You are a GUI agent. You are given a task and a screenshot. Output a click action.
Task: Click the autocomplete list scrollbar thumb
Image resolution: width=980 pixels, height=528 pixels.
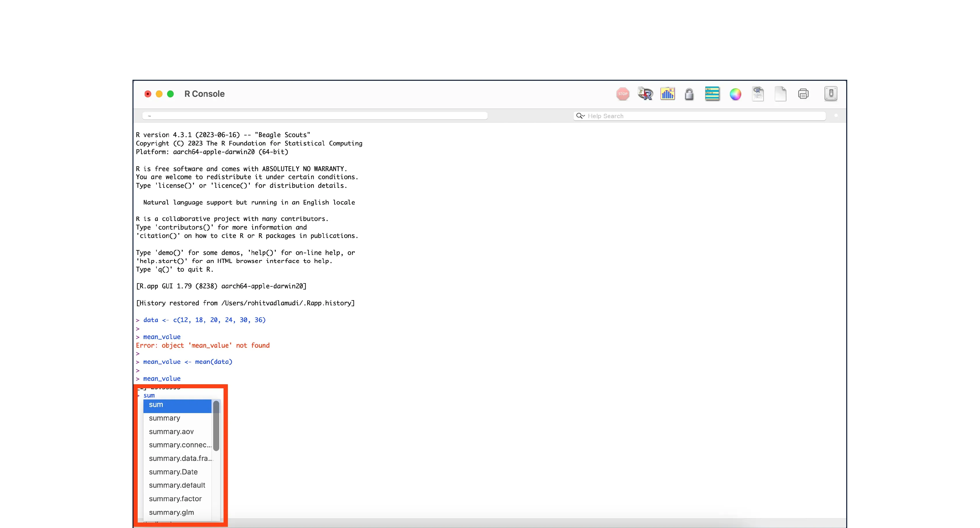pyautogui.click(x=216, y=426)
